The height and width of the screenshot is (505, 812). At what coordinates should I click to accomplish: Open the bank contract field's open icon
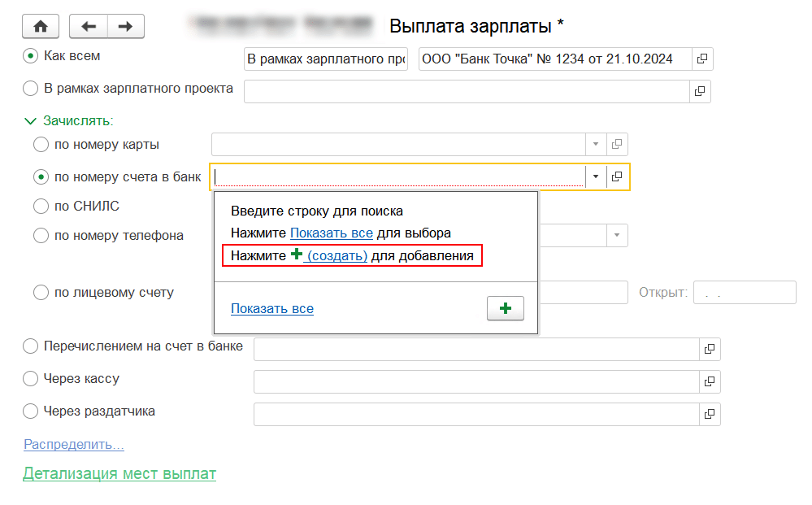click(701, 59)
